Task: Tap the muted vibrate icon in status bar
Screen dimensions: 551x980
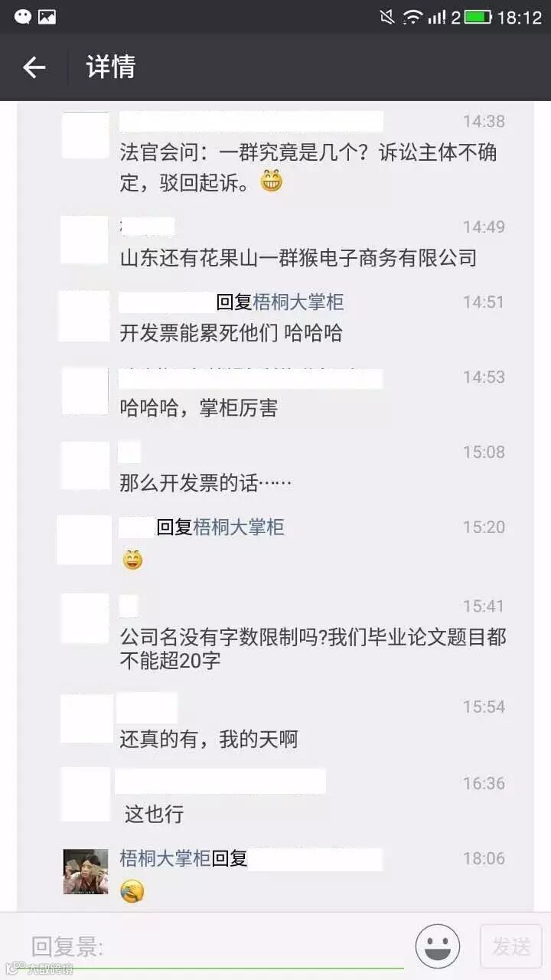Action: (387, 17)
